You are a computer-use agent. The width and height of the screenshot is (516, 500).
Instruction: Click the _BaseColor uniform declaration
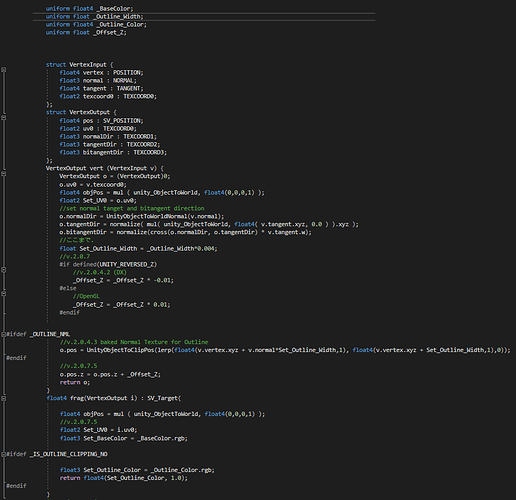click(x=89, y=8)
